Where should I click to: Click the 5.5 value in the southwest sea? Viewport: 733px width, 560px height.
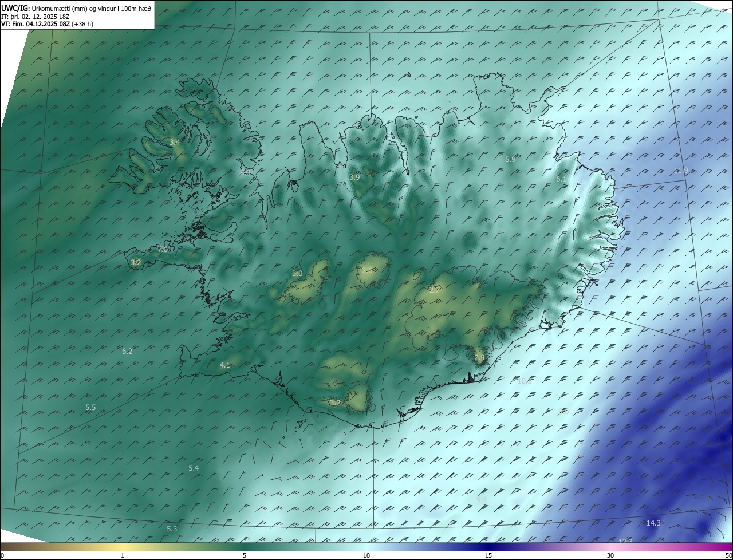point(90,408)
